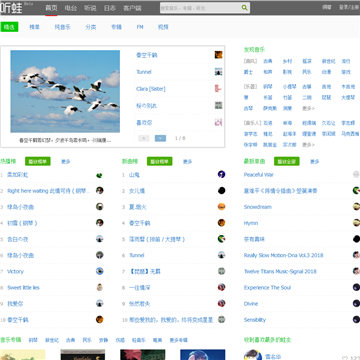The image size is (360, 360).
Task: Click the green play button for 新曲榜 chart
Action: (x=160, y=161)
